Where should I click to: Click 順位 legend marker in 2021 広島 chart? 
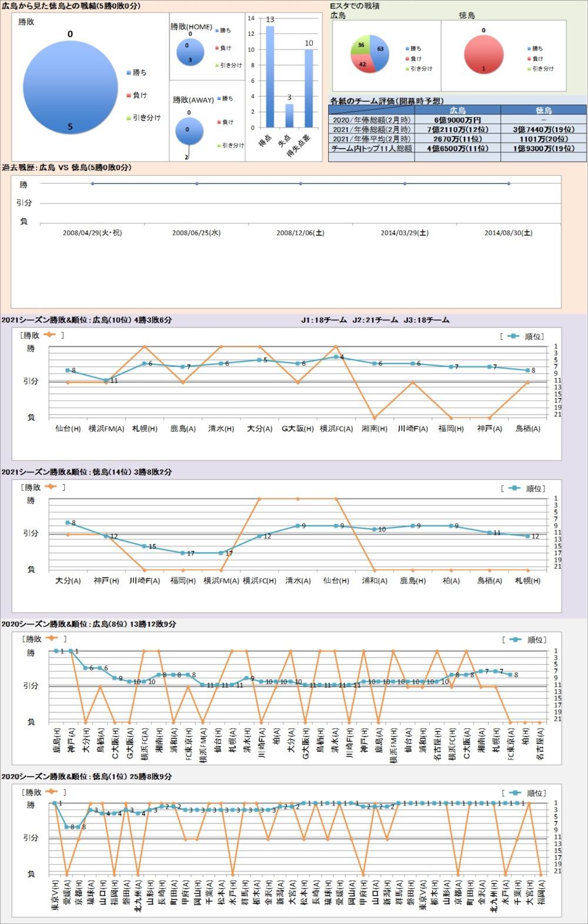(513, 336)
